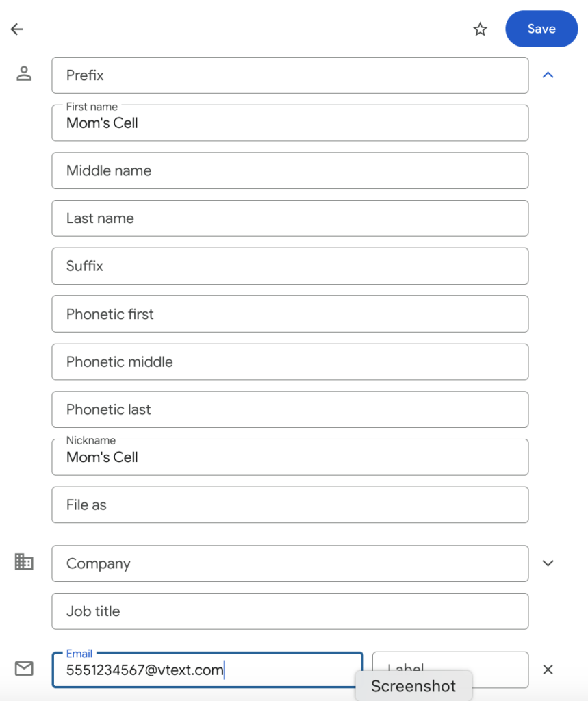This screenshot has height=701, width=588.
Task: Click into the Last name field
Action: click(290, 218)
